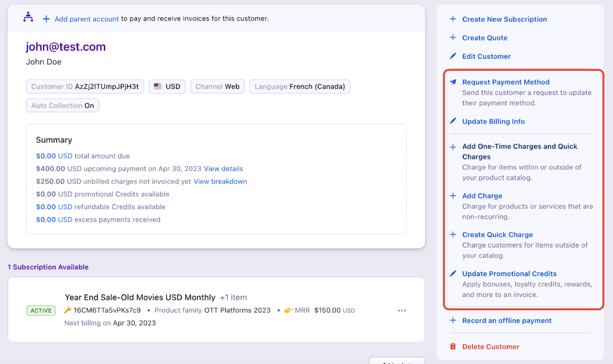Click the plus icon beside Add parent account

pyautogui.click(x=46, y=19)
